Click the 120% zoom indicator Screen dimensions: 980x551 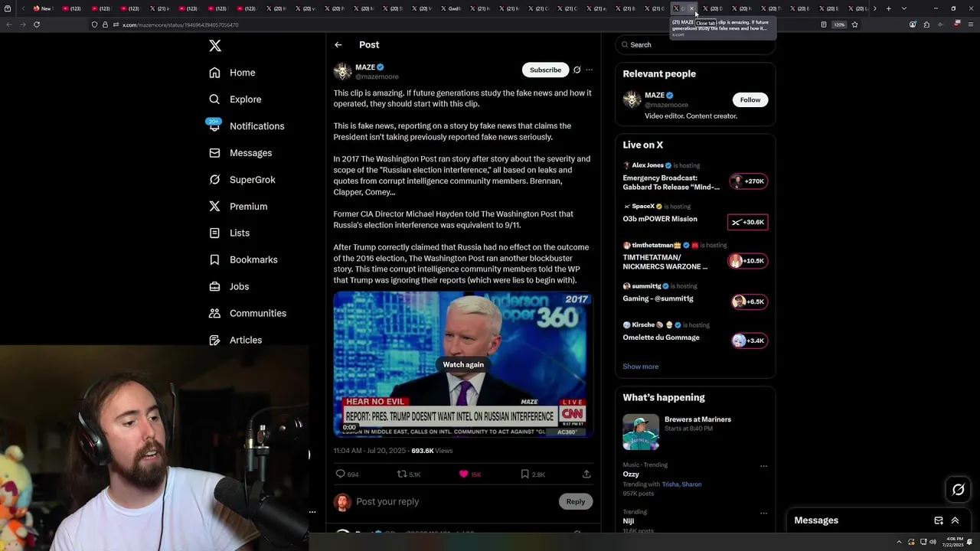[x=839, y=24]
